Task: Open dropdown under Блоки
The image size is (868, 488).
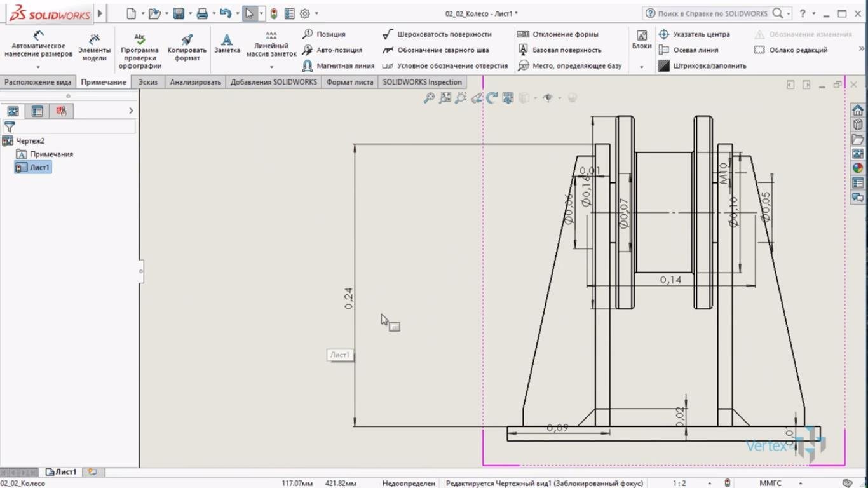Action: 642,67
